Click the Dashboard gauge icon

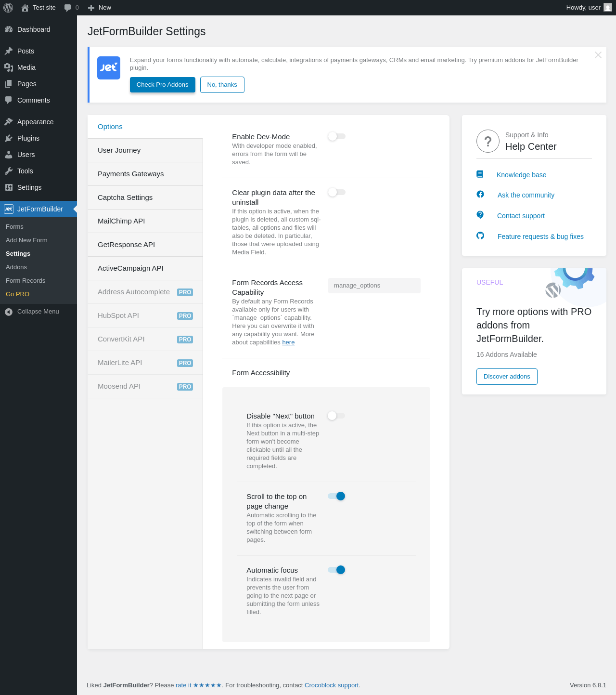pos(9,29)
